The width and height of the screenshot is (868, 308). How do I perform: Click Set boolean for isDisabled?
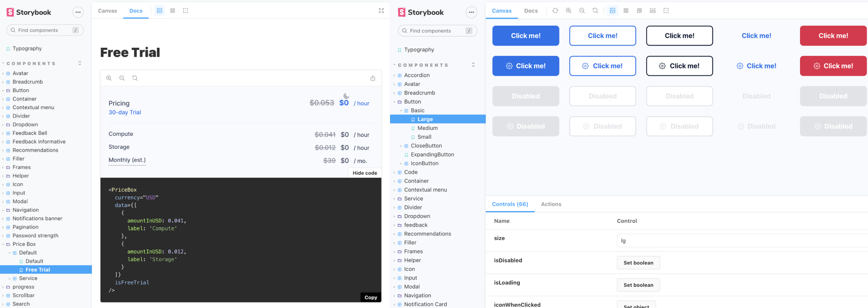(x=638, y=263)
